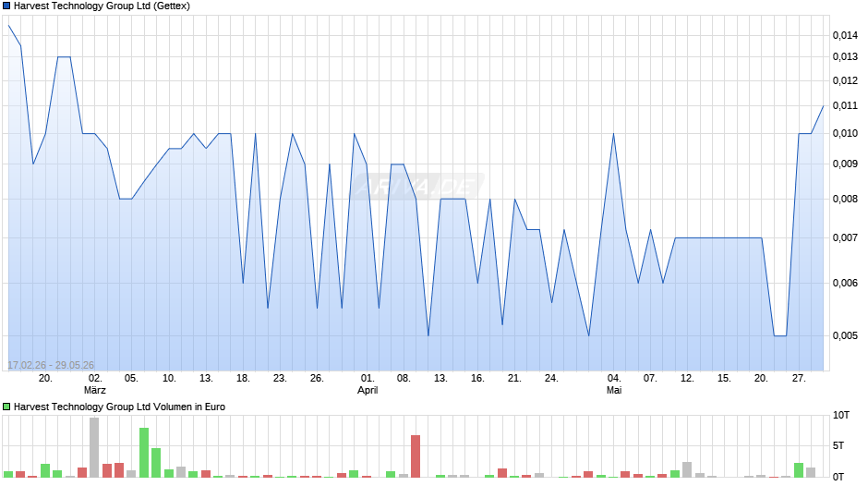Click the 'Mai' month label

(614, 390)
